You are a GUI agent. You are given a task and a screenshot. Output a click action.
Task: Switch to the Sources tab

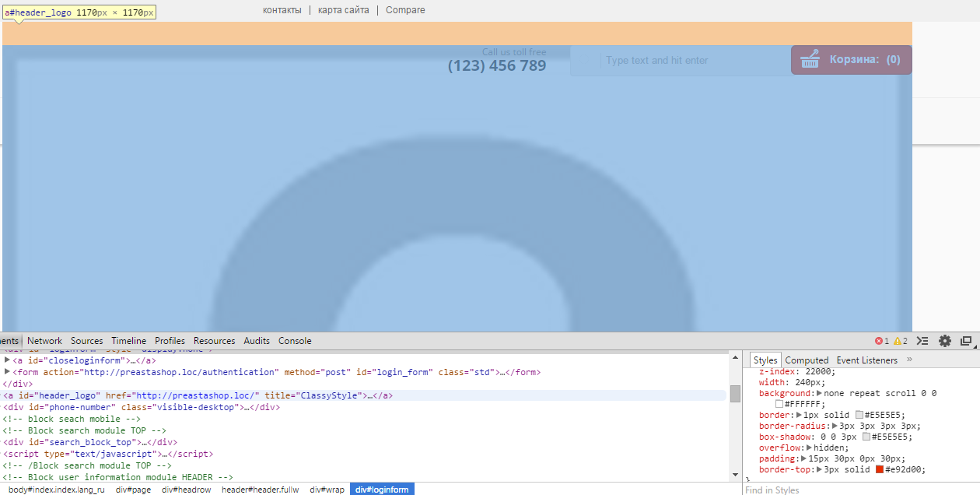pos(86,341)
